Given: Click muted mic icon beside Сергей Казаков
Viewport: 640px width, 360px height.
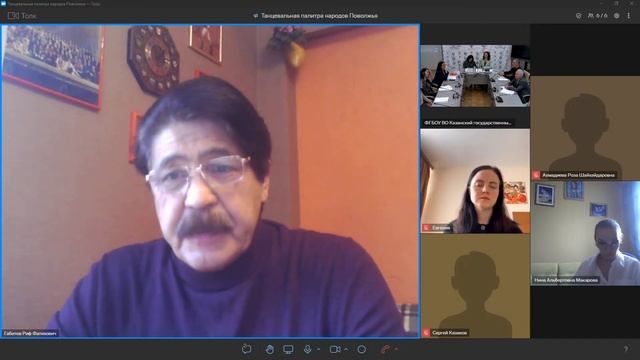Looking at the screenshot, I should coord(426,333).
